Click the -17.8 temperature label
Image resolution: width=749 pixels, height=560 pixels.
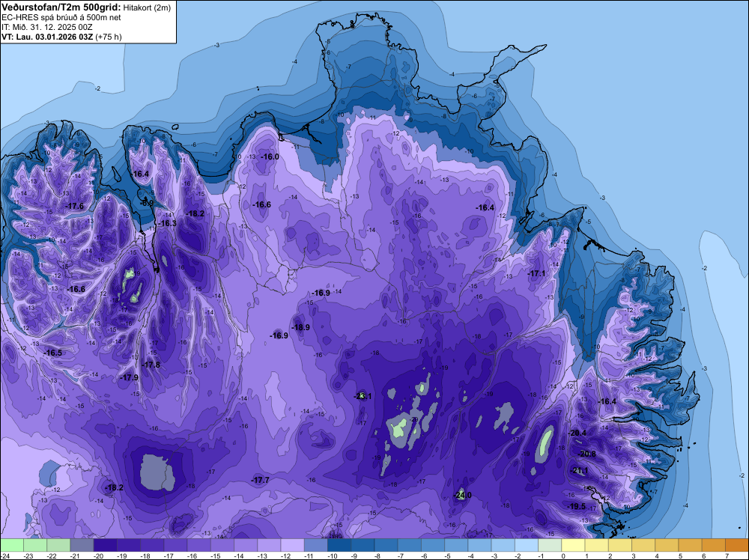coord(151,365)
